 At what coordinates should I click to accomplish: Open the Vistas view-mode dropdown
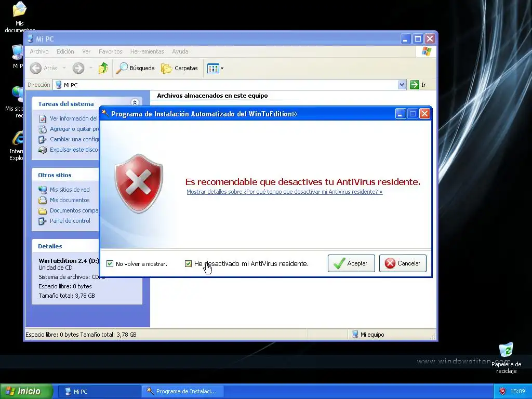[x=216, y=68]
